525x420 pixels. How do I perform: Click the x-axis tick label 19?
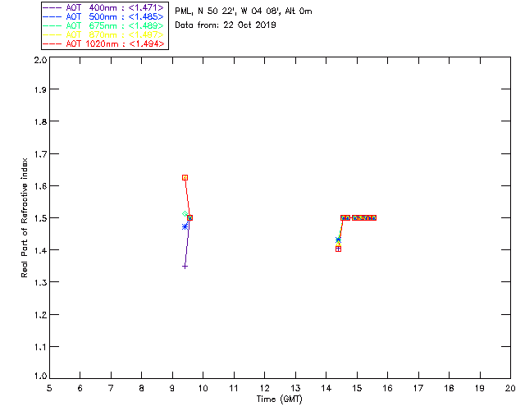tap(480, 388)
